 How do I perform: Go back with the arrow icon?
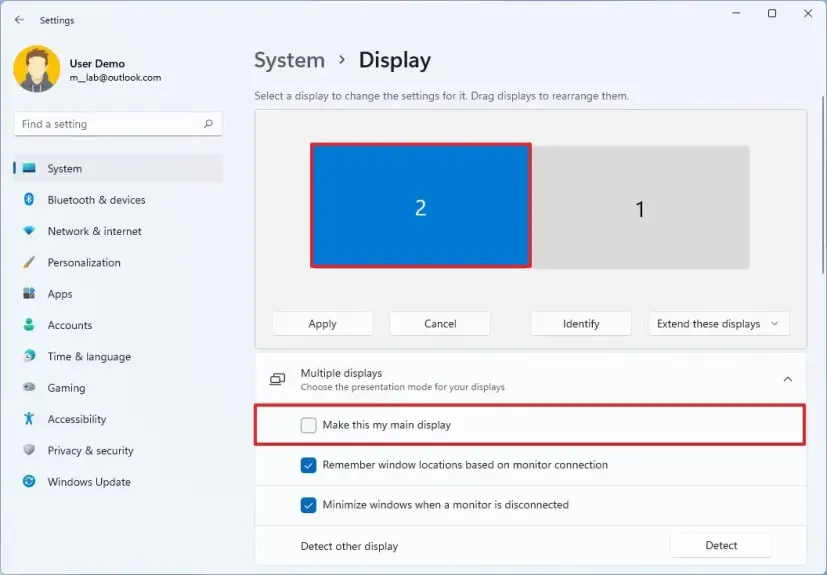(x=20, y=20)
